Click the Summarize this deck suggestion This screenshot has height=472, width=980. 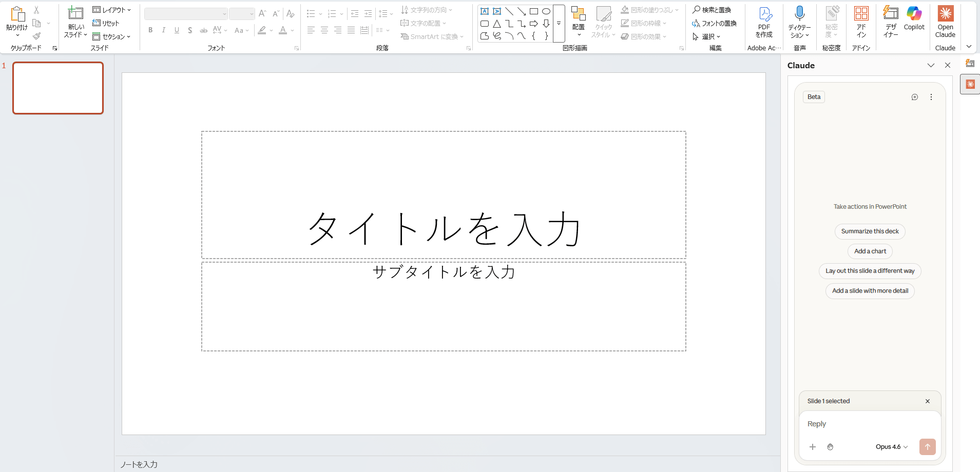tap(870, 231)
